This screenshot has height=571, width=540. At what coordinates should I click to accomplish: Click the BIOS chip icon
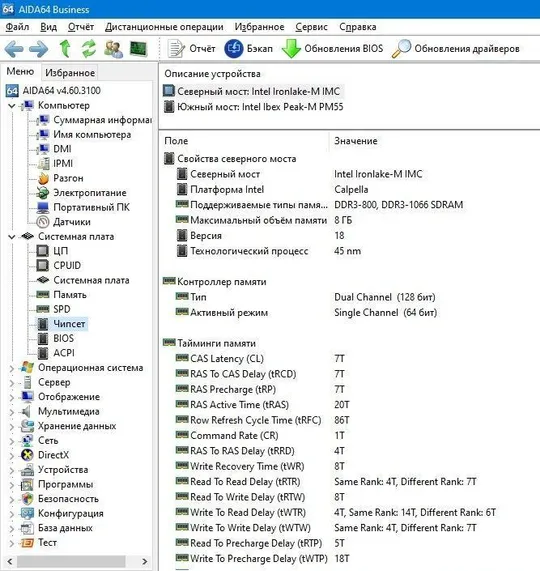click(43, 338)
